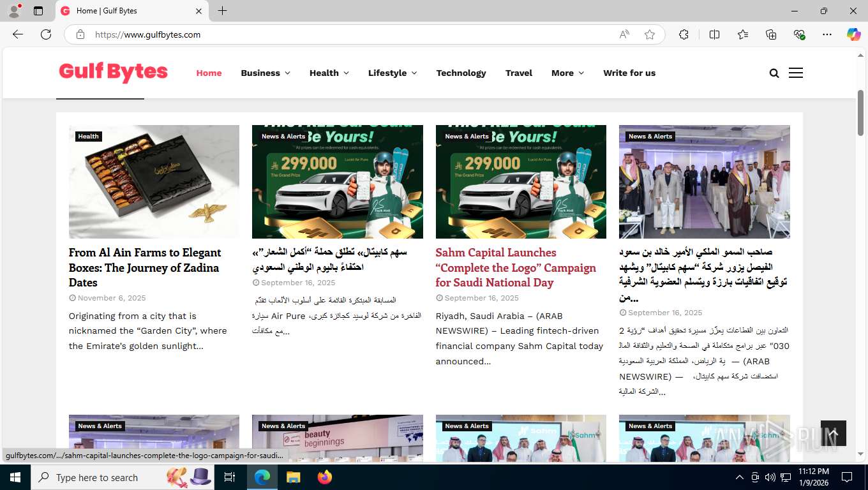View site information padlock icon
The image size is (868, 490).
pyautogui.click(x=80, y=34)
